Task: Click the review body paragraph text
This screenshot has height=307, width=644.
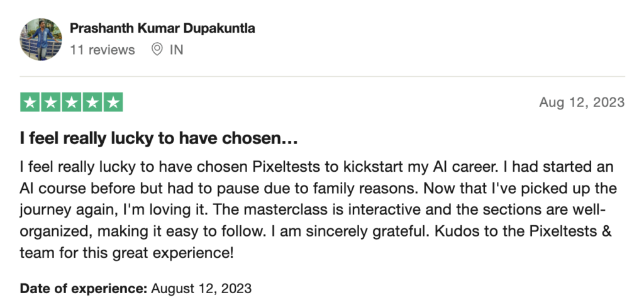Action: click(318, 209)
